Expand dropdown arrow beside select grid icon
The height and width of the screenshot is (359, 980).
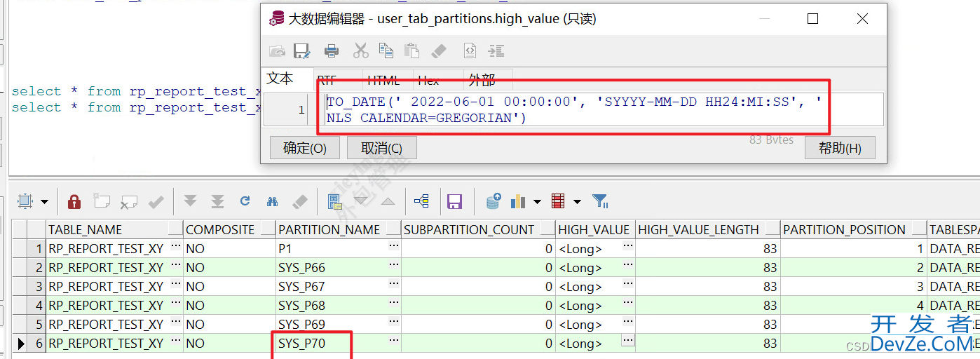point(44,202)
